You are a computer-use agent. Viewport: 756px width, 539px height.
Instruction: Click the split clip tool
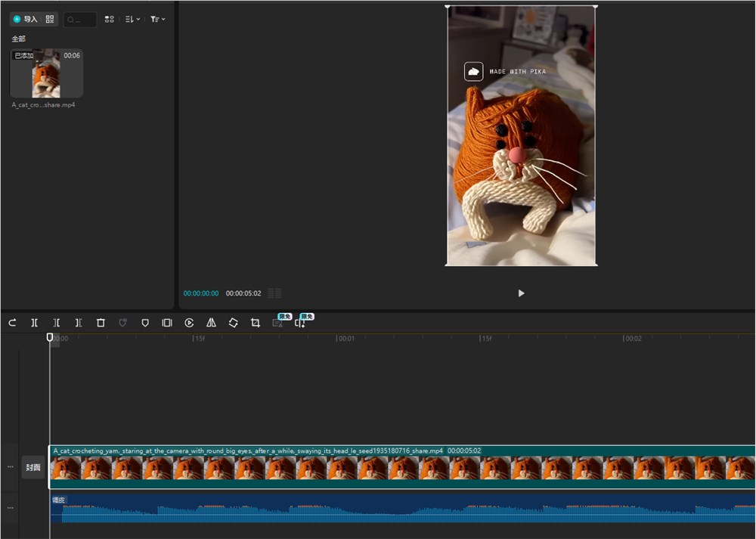tap(34, 323)
